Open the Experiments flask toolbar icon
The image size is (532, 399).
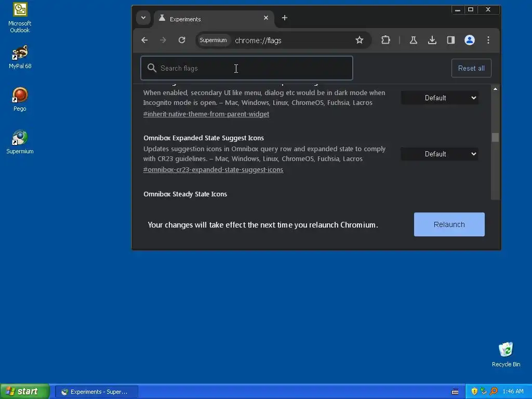tap(413, 40)
